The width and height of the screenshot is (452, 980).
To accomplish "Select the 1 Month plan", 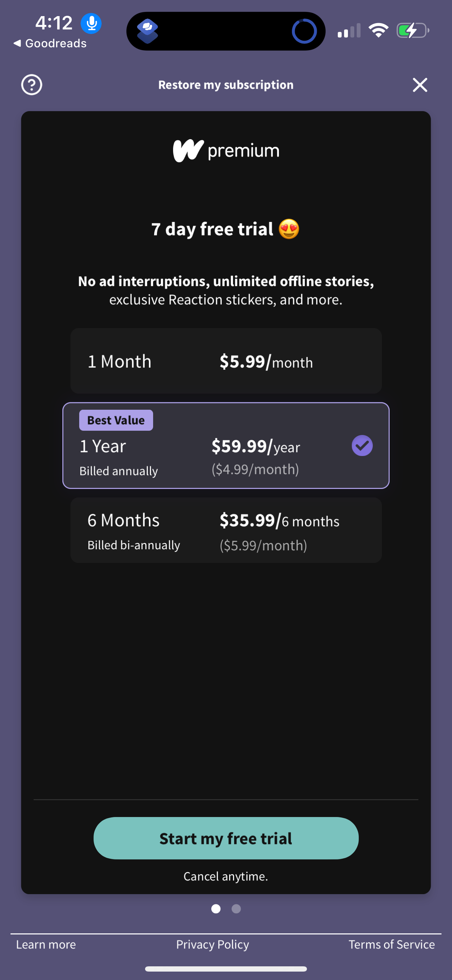I will coord(226,361).
